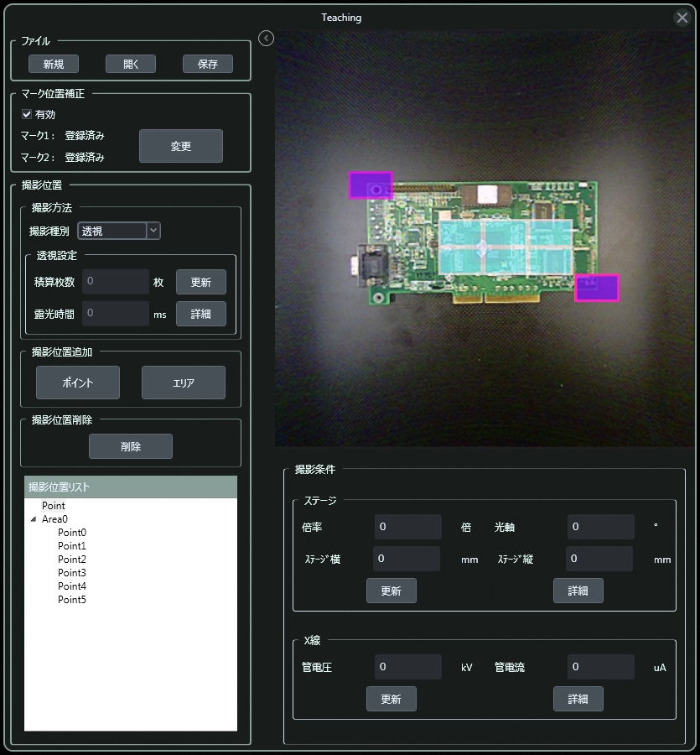This screenshot has width=700, height=755.
Task: Toggle the 有効 mark correction checkbox
Action: click(x=27, y=115)
